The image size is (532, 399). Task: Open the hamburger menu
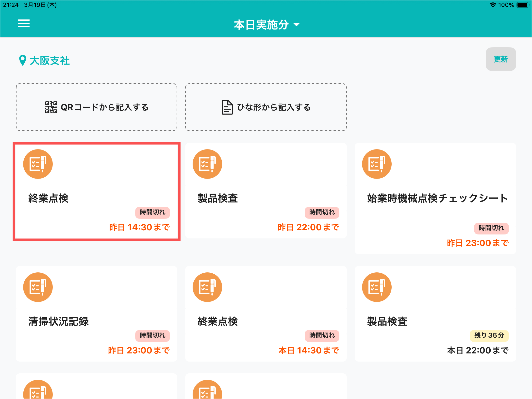24,24
